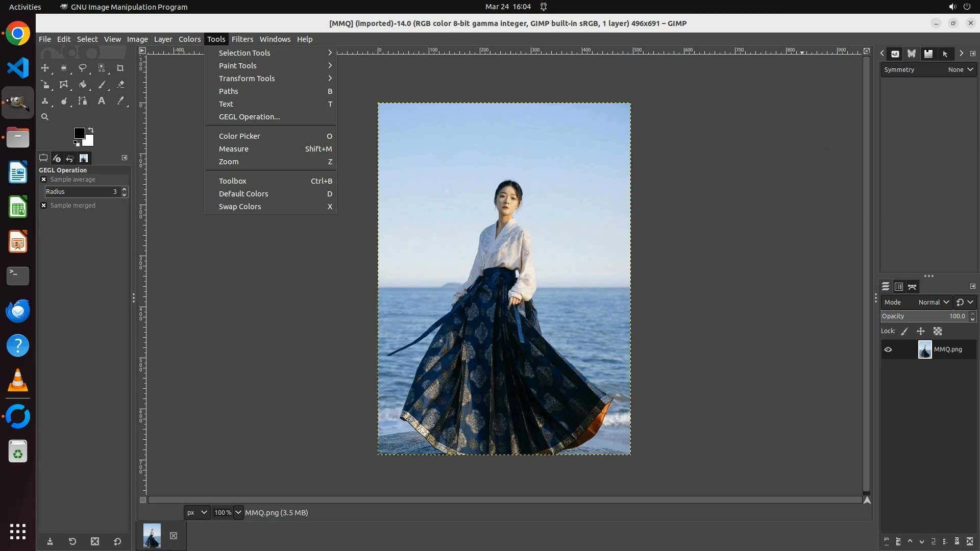This screenshot has width=980, height=551.
Task: Click the MMQ.png image tab thumbnail
Action: [x=152, y=536]
